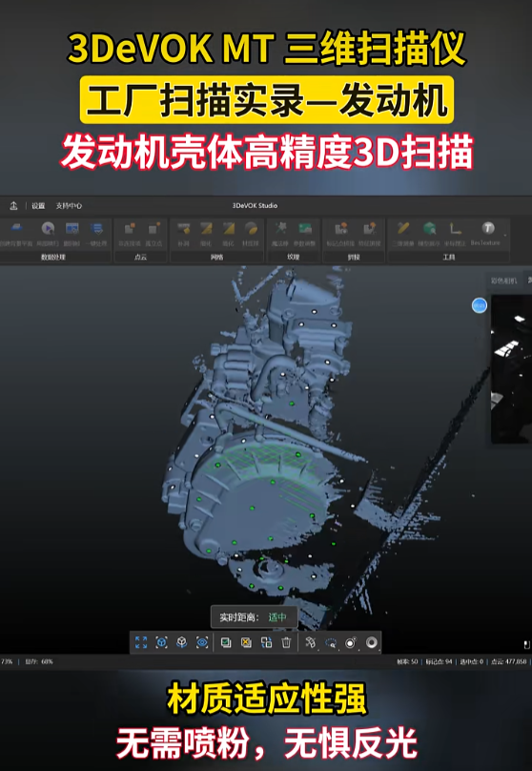The image size is (532, 771).
Task: Click the first icon in 数据处理 group
Action: point(17,229)
